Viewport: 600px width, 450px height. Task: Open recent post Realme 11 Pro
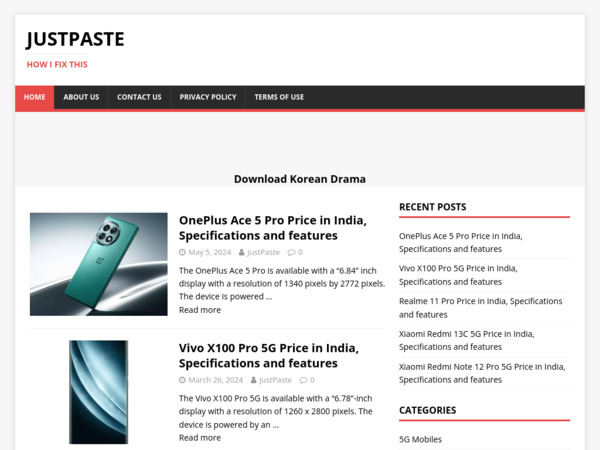(x=481, y=308)
